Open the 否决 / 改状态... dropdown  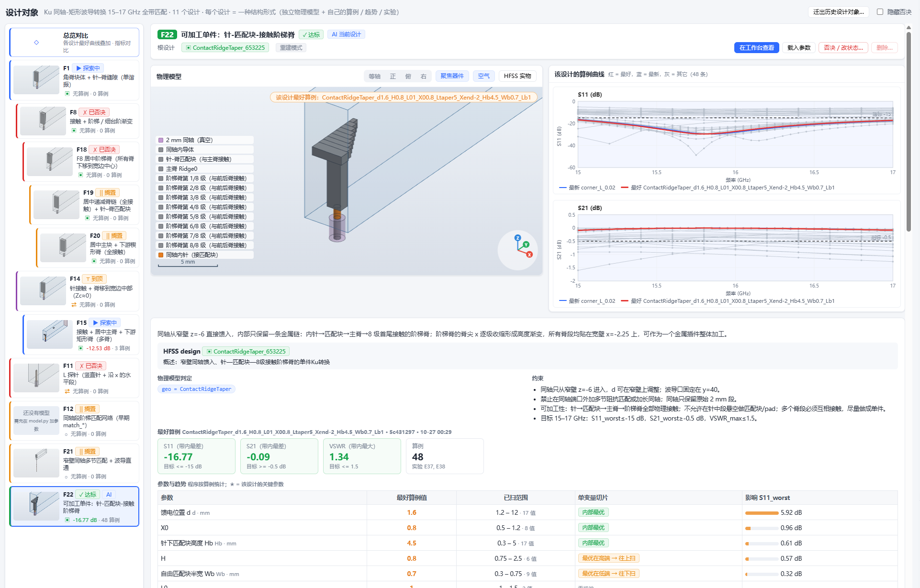pos(843,48)
